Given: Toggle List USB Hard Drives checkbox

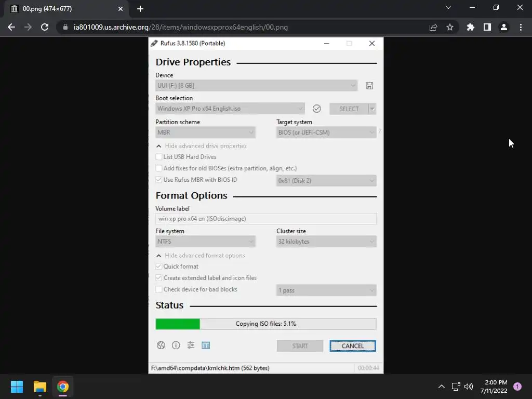Looking at the screenshot, I should pyautogui.click(x=159, y=157).
